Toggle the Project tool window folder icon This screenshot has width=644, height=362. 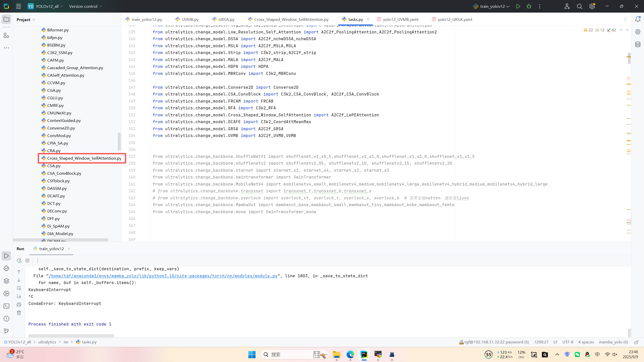(x=6, y=19)
